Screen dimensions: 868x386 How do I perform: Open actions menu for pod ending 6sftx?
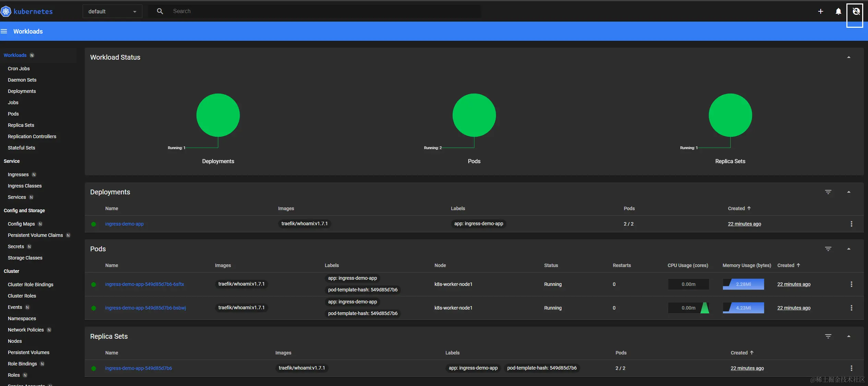(851, 284)
